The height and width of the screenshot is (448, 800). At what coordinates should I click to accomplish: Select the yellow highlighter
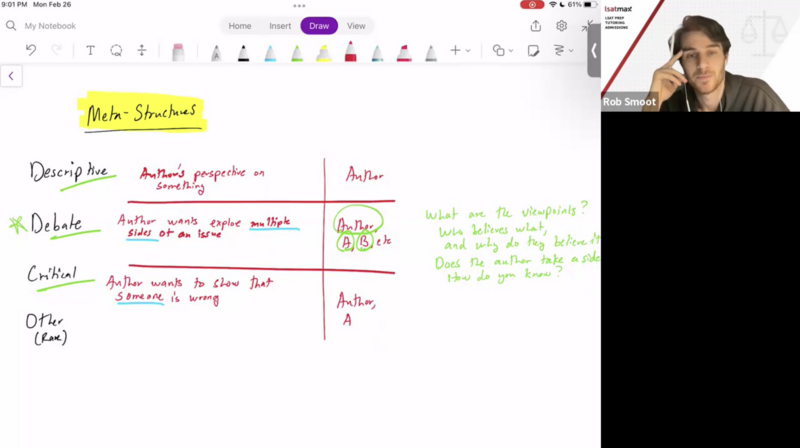[x=323, y=52]
